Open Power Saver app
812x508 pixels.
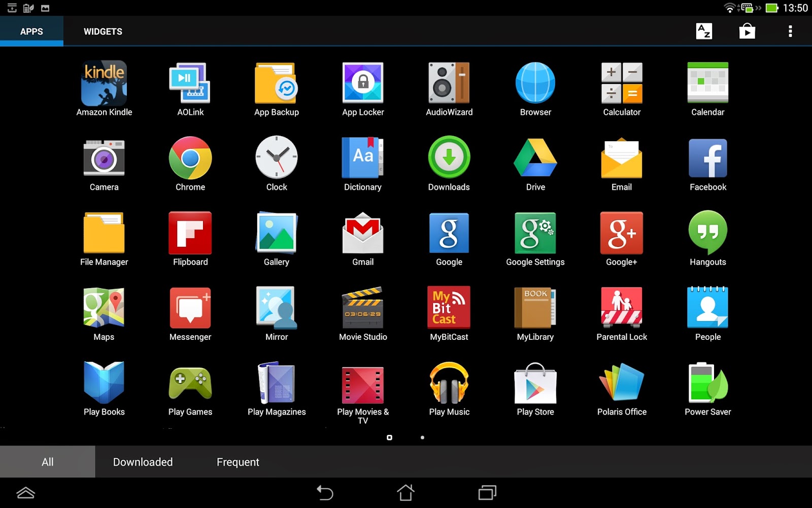(x=708, y=389)
